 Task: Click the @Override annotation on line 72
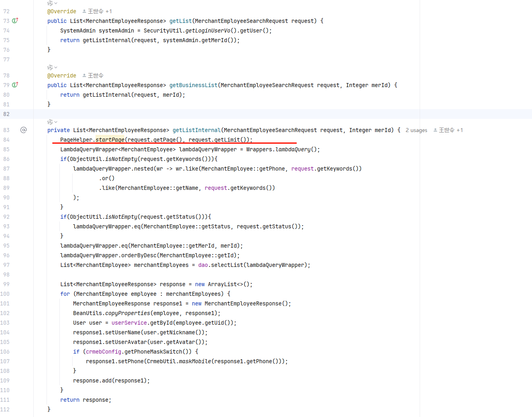pyautogui.click(x=62, y=11)
